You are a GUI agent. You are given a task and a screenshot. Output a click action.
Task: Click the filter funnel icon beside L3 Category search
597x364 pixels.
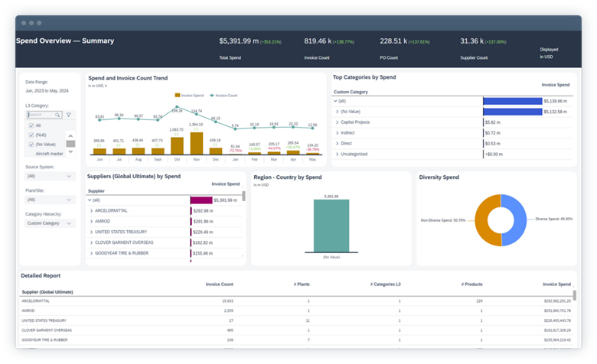pyautogui.click(x=68, y=115)
